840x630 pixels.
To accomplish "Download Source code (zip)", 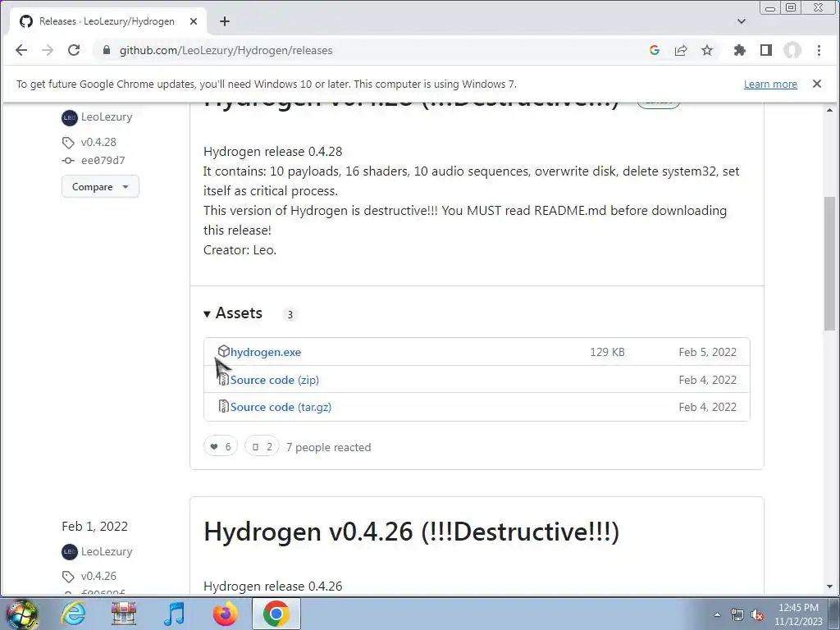I will tap(274, 380).
